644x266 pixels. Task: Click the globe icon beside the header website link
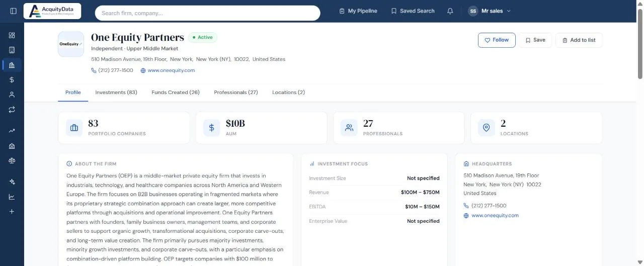[143, 70]
